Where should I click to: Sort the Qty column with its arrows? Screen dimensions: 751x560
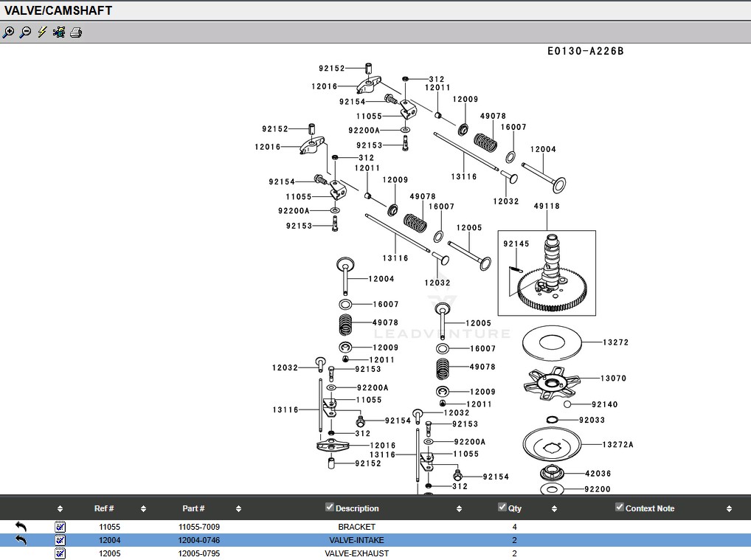point(554,508)
